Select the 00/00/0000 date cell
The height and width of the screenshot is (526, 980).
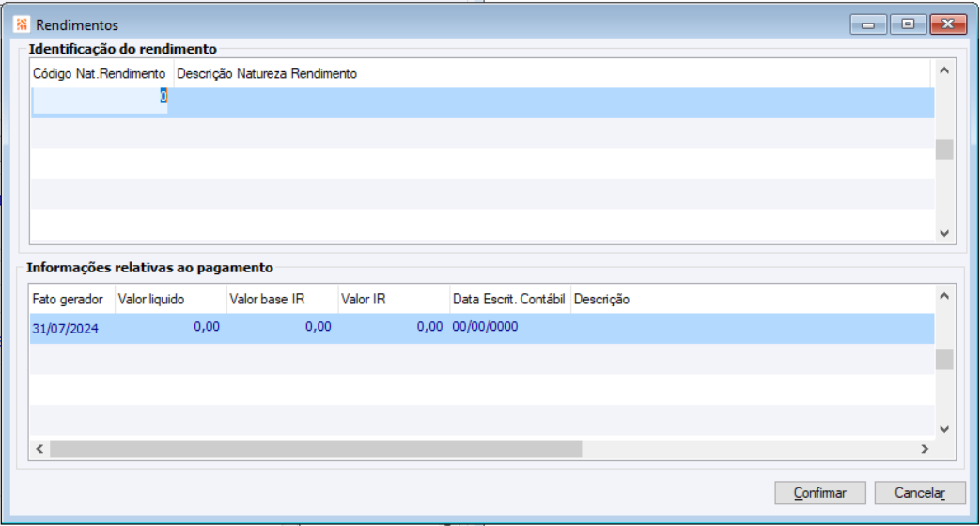click(x=510, y=328)
